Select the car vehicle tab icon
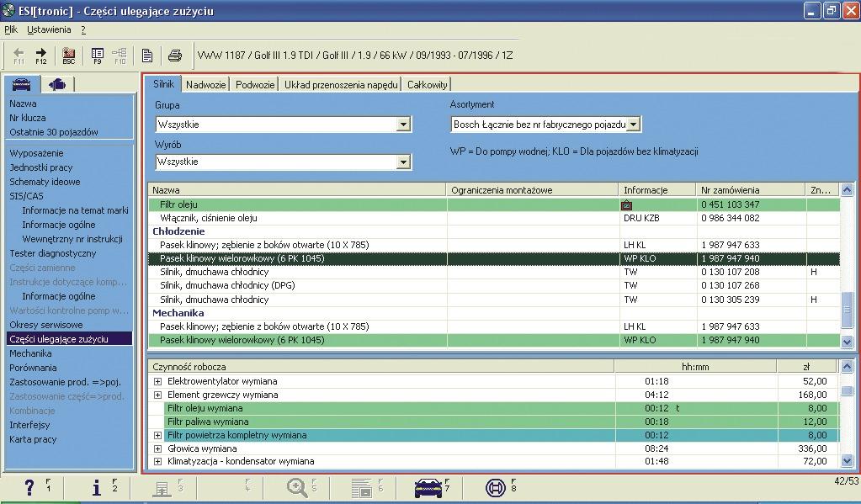This screenshot has width=861, height=504. click(22, 84)
